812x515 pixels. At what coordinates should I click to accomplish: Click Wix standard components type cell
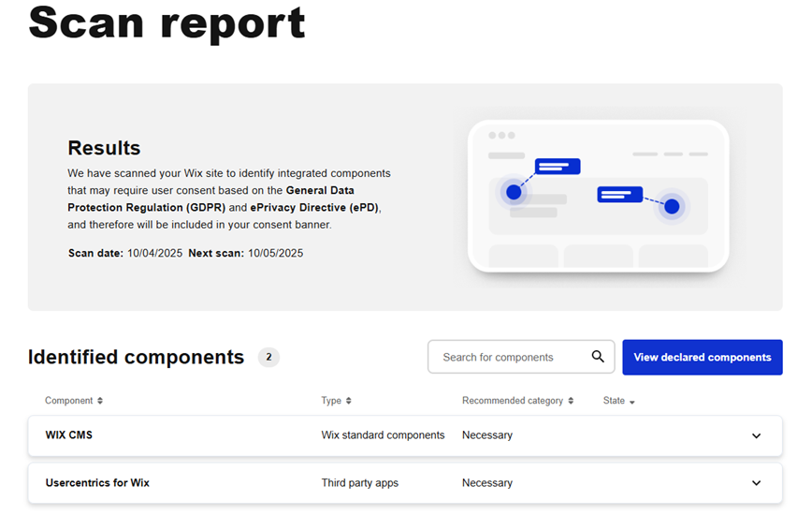[383, 435]
